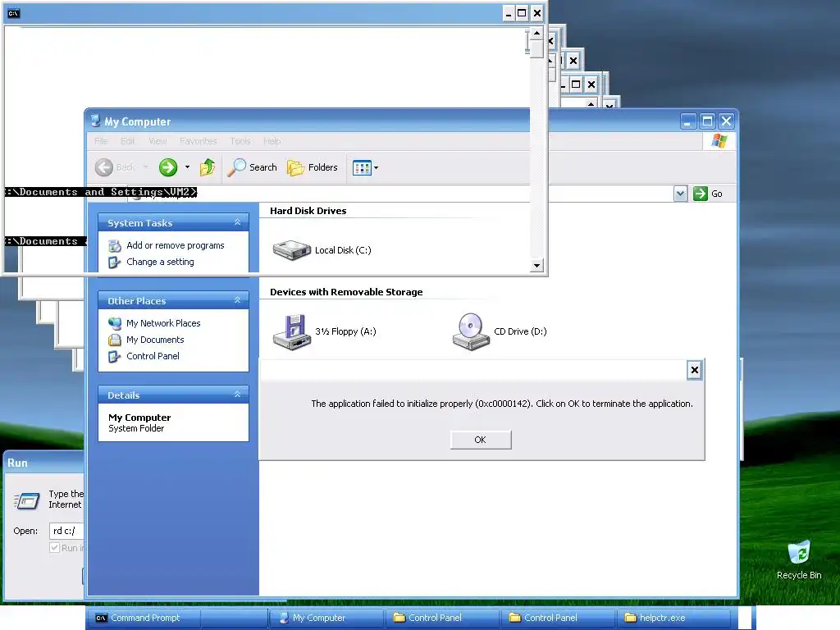
Task: Select the 3½ Floppy (A:) drive icon
Action: [x=291, y=331]
